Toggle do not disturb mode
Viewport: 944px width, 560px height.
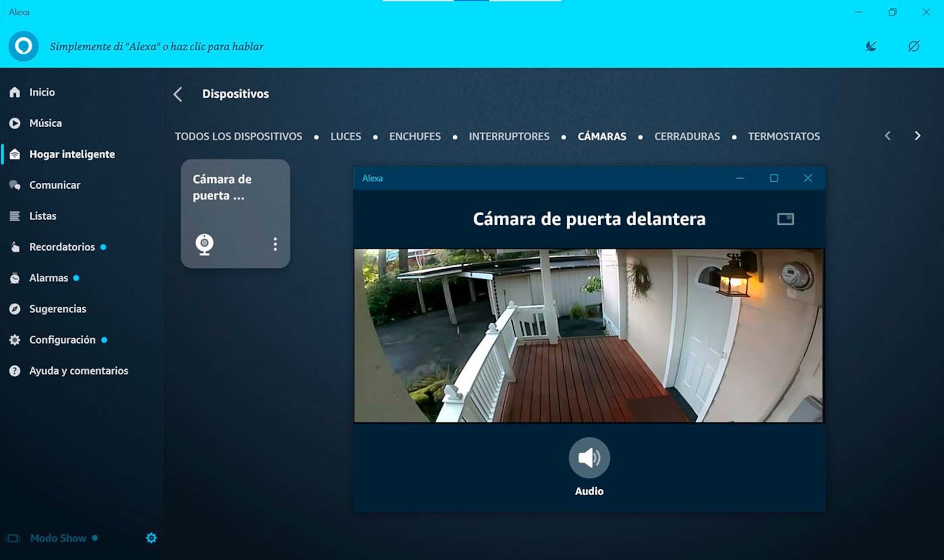pyautogui.click(x=913, y=46)
